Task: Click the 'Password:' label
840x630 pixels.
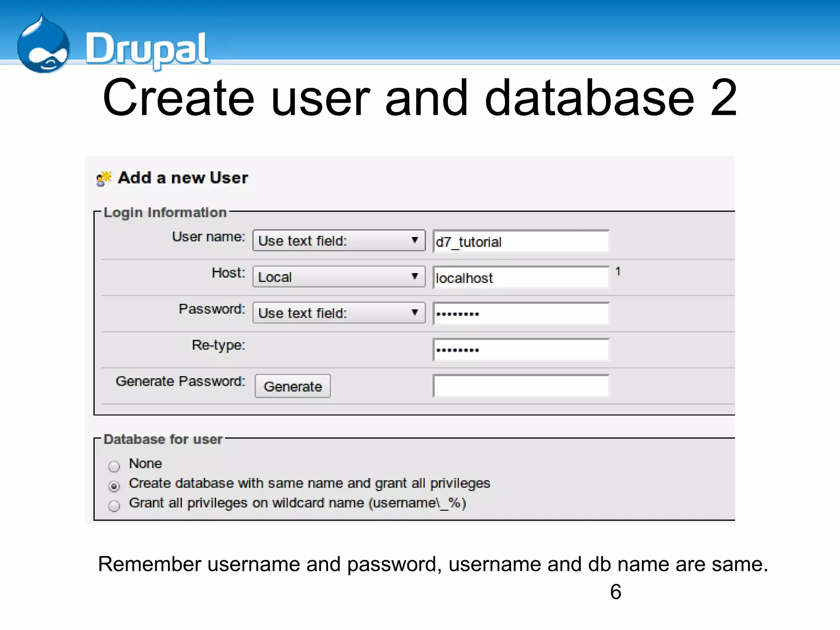Action: click(212, 309)
